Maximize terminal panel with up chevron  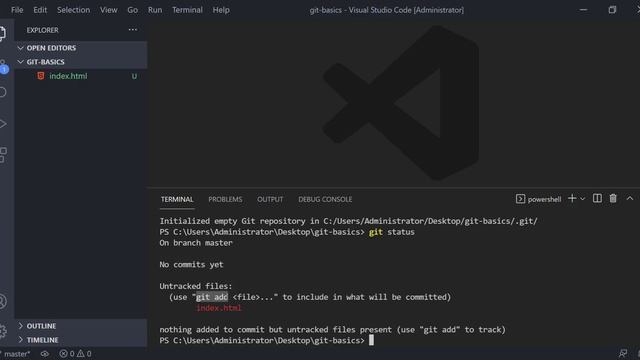click(630, 198)
